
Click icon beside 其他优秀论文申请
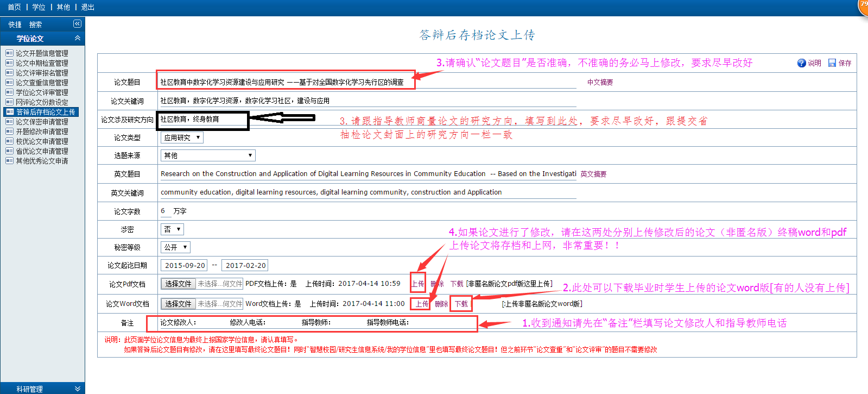[9, 161]
